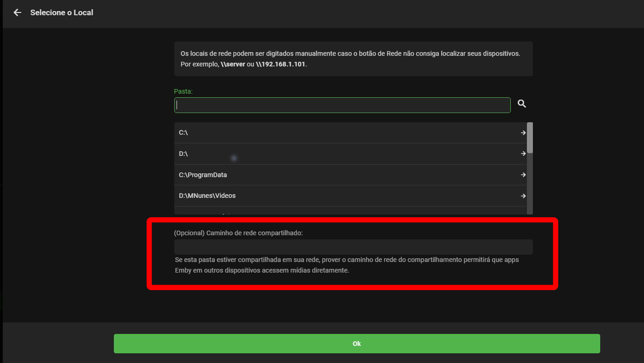Image resolution: width=644 pixels, height=363 pixels.
Task: Focus the Pasta folder path field
Action: 342,105
